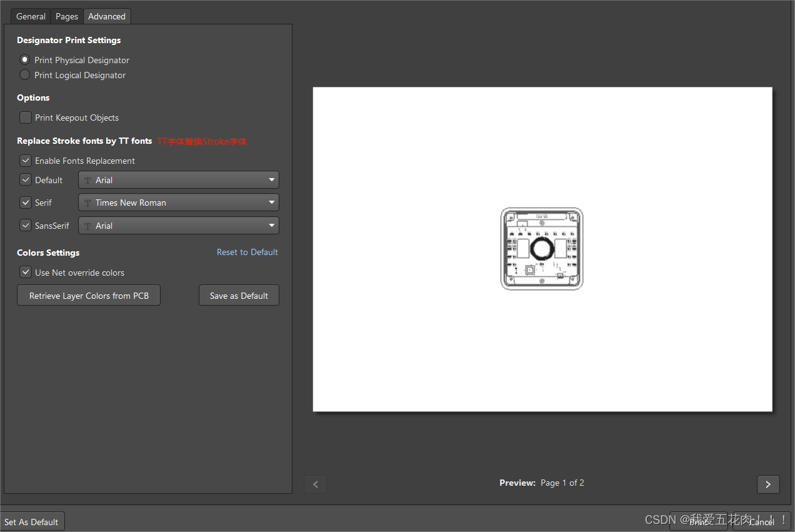Click the PCB print preview page
This screenshot has height=532, width=795.
click(542, 249)
